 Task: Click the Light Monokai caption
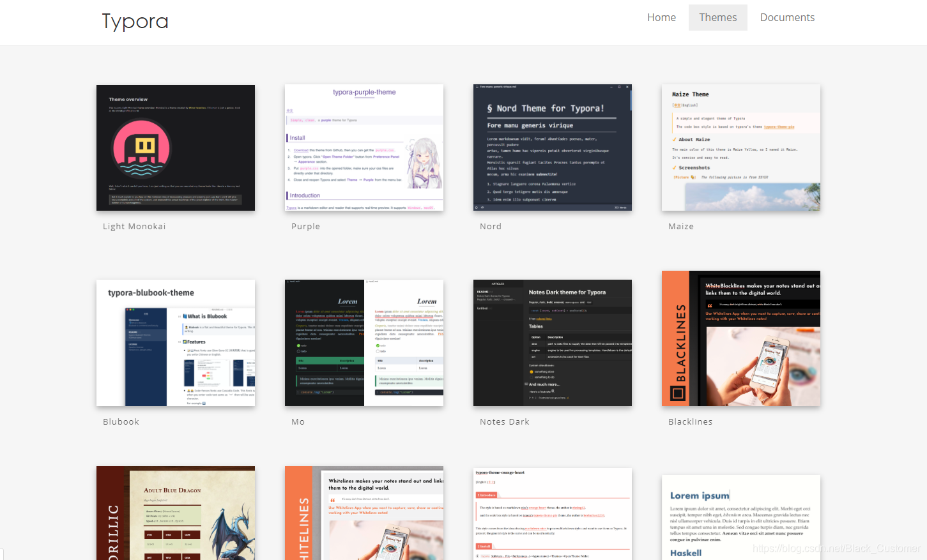[x=134, y=226]
